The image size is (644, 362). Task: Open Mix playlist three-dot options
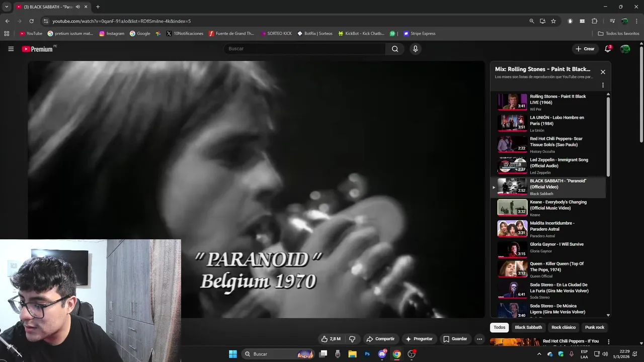pyautogui.click(x=603, y=85)
